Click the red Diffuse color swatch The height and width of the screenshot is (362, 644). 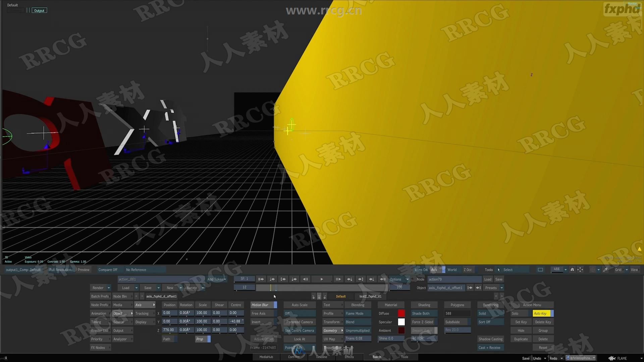pos(400,313)
